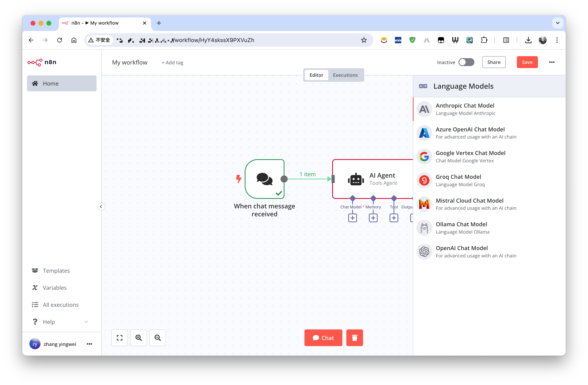
Task: Click the 1 item connection label
Action: coord(308,174)
